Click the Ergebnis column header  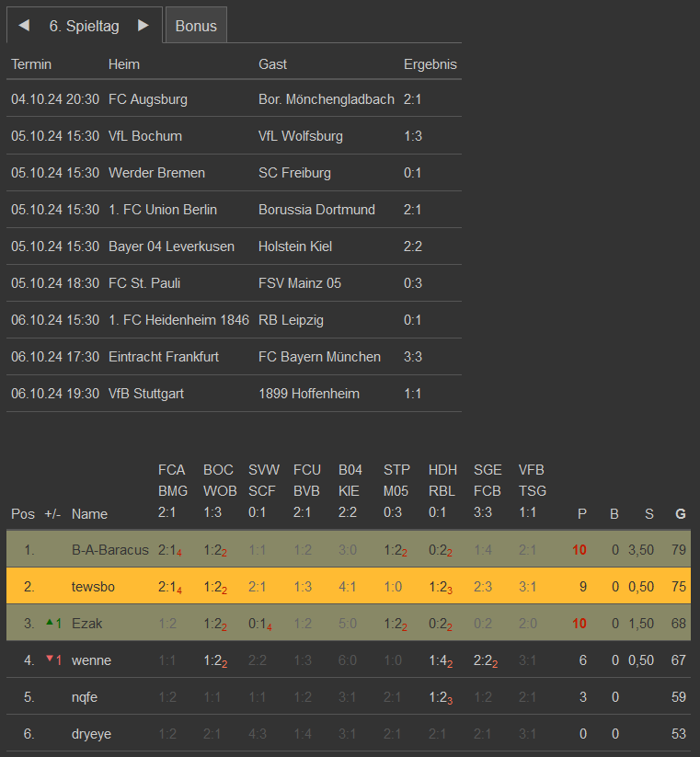pos(430,64)
